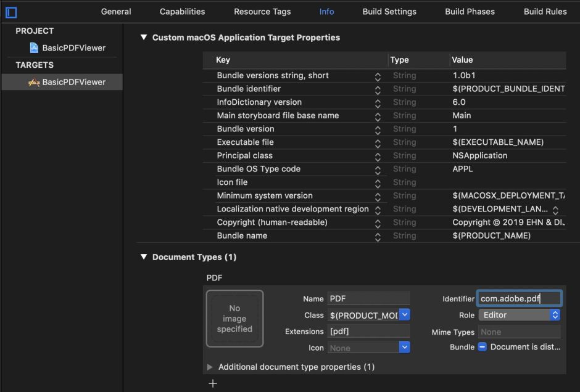Click stepper arrows beside Bundle identifier key
The width and height of the screenshot is (580, 392).
tap(378, 89)
